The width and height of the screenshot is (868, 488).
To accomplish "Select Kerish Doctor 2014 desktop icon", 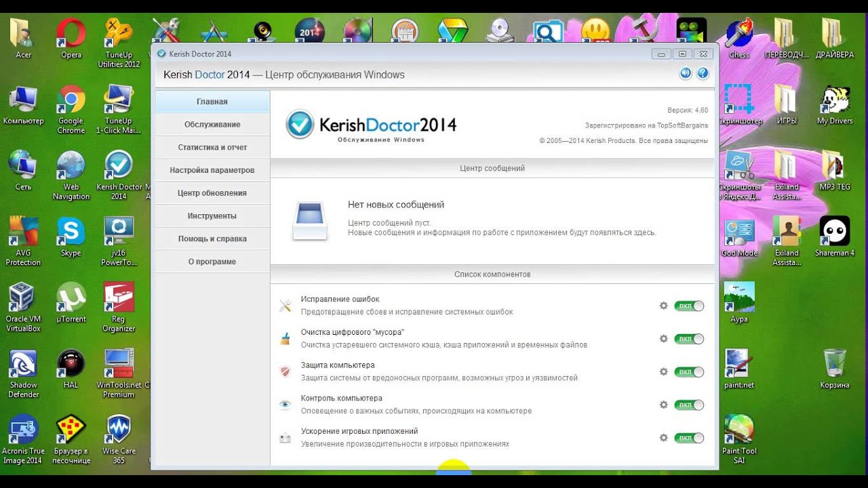I will (x=119, y=176).
